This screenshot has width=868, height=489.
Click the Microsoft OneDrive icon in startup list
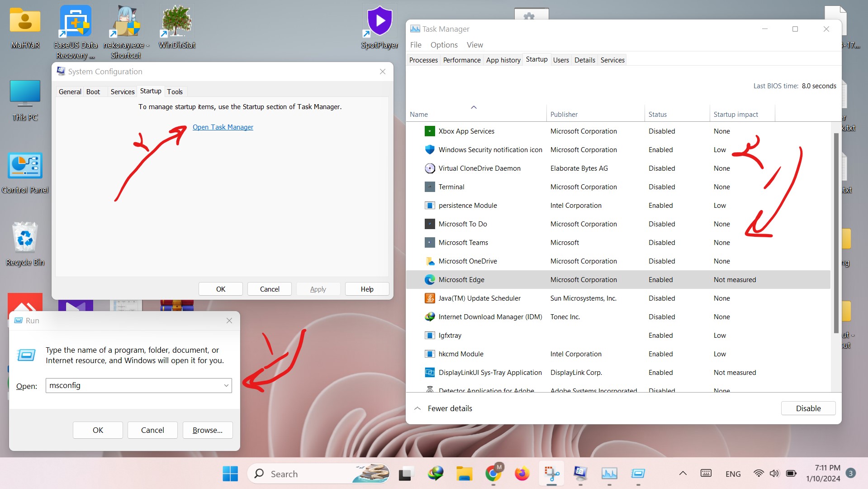point(430,261)
